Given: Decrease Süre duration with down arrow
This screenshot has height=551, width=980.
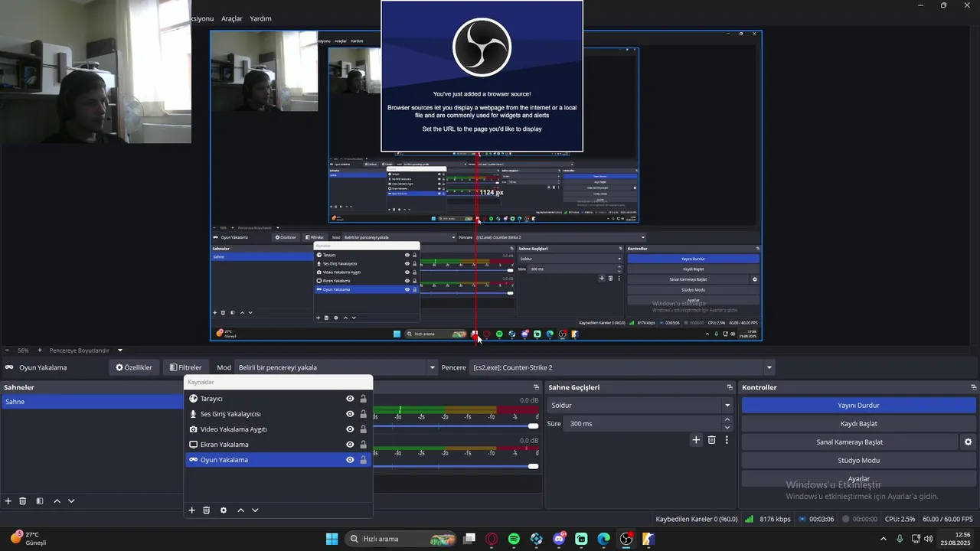Looking at the screenshot, I should coord(727,428).
